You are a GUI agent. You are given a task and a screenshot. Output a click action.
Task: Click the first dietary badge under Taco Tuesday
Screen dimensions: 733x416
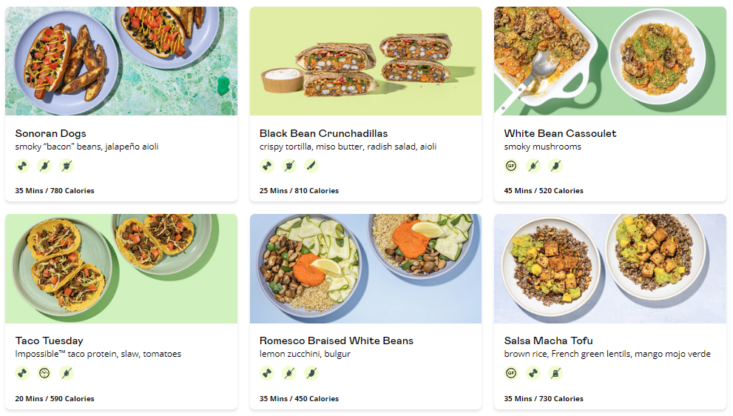[22, 373]
